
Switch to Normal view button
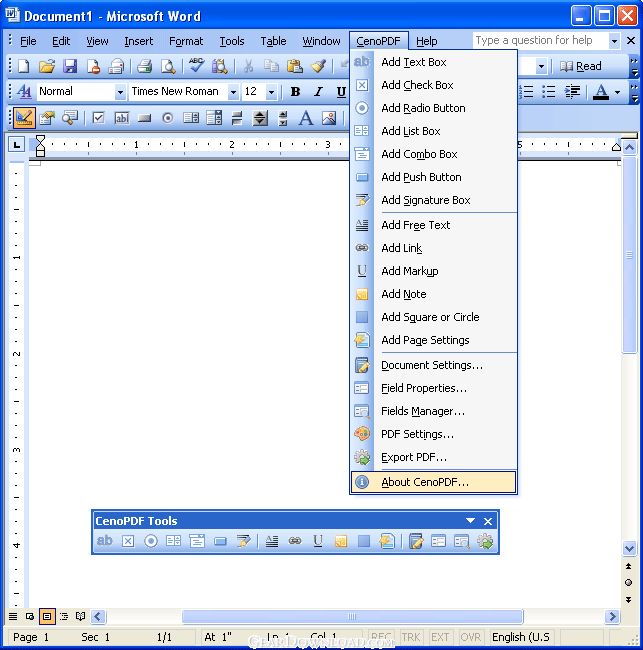click(x=13, y=616)
